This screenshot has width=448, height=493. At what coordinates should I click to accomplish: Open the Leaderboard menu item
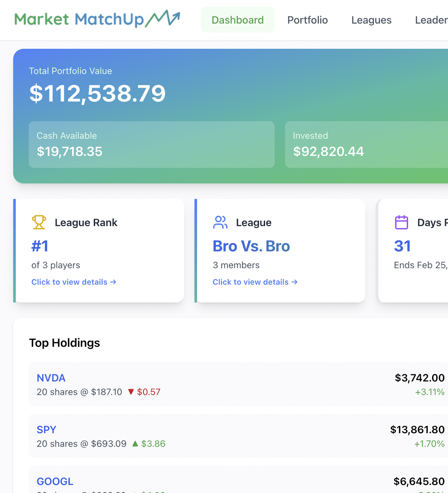pos(430,20)
